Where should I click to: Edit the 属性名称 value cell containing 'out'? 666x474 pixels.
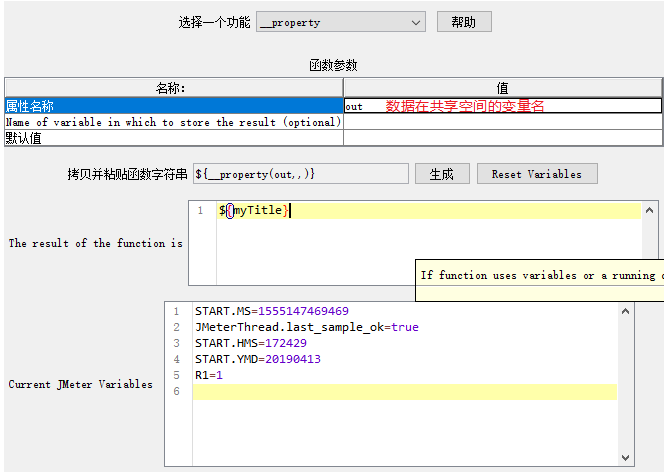(x=502, y=105)
